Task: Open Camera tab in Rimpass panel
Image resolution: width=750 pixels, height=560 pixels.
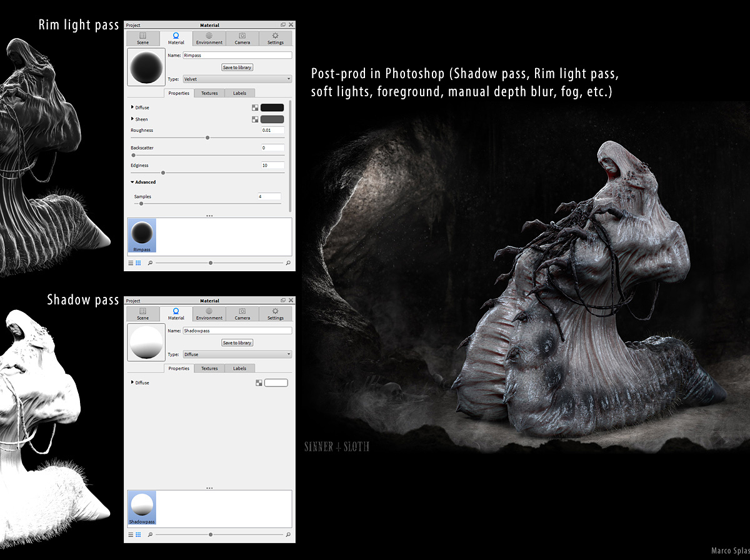Action: pos(242,38)
